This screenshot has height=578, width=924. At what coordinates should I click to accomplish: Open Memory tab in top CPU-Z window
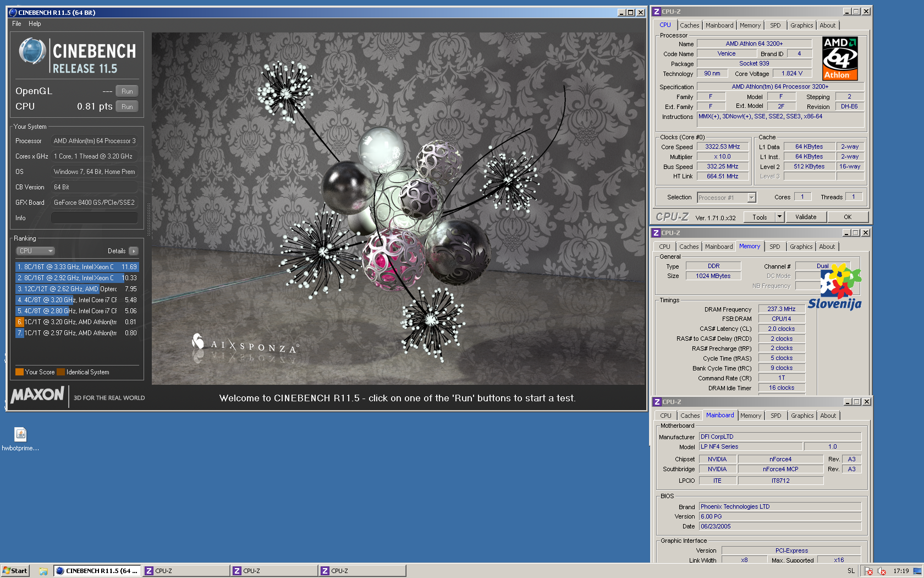tap(750, 25)
